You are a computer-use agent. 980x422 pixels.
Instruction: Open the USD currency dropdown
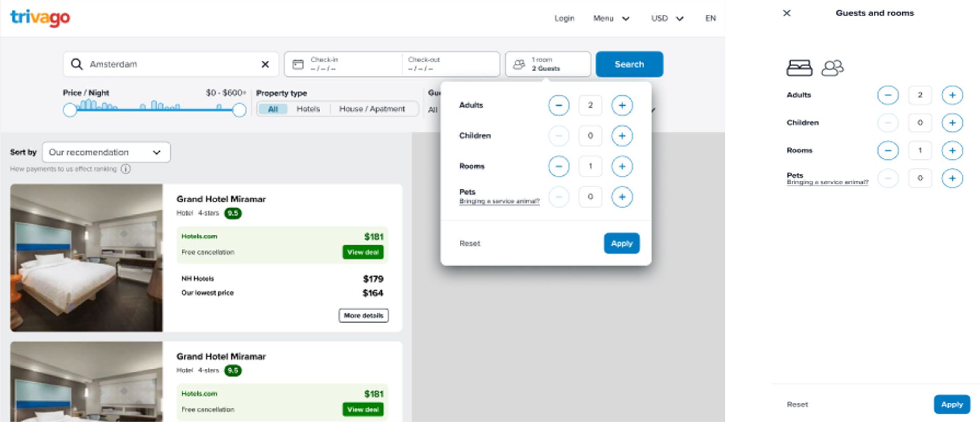[x=667, y=18]
